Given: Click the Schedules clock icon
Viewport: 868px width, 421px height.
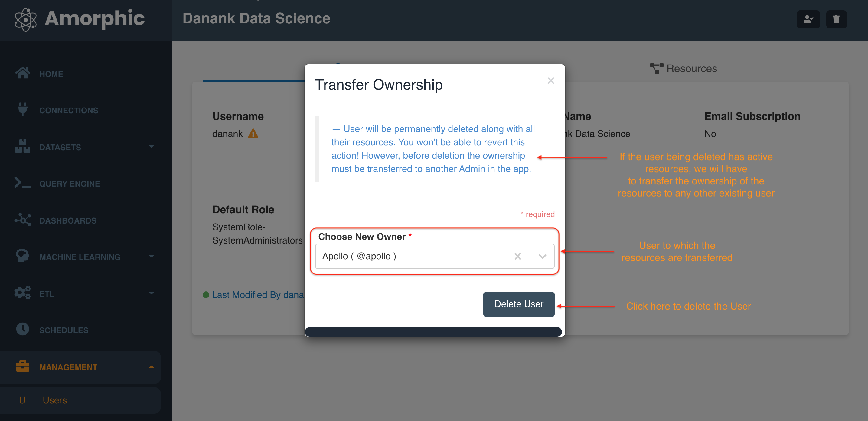Looking at the screenshot, I should click(x=23, y=329).
